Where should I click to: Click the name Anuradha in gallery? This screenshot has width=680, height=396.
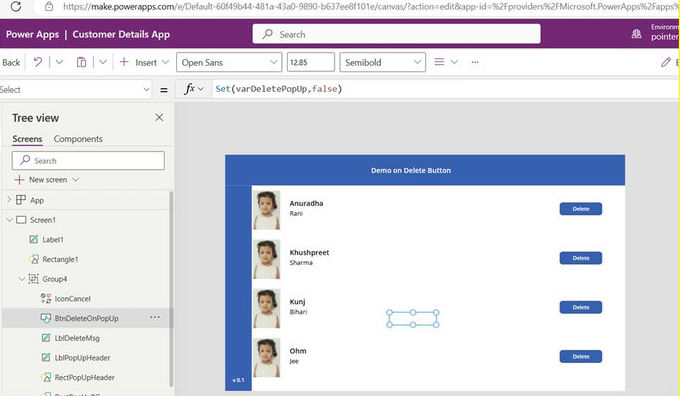[x=306, y=203]
